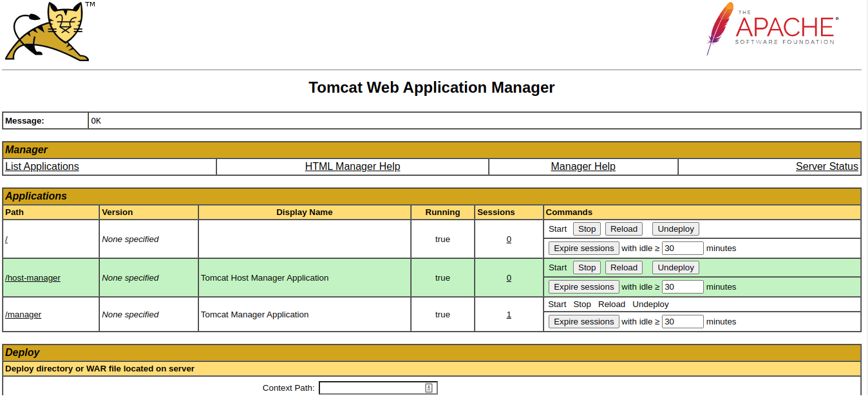This screenshot has width=868, height=412.
Task: Click the Running column header
Action: [x=443, y=212]
